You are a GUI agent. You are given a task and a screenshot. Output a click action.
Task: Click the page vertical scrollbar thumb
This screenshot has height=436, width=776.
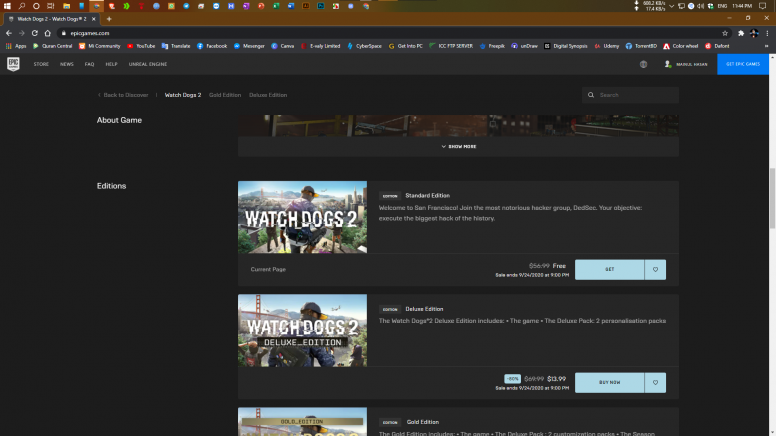click(x=772, y=198)
